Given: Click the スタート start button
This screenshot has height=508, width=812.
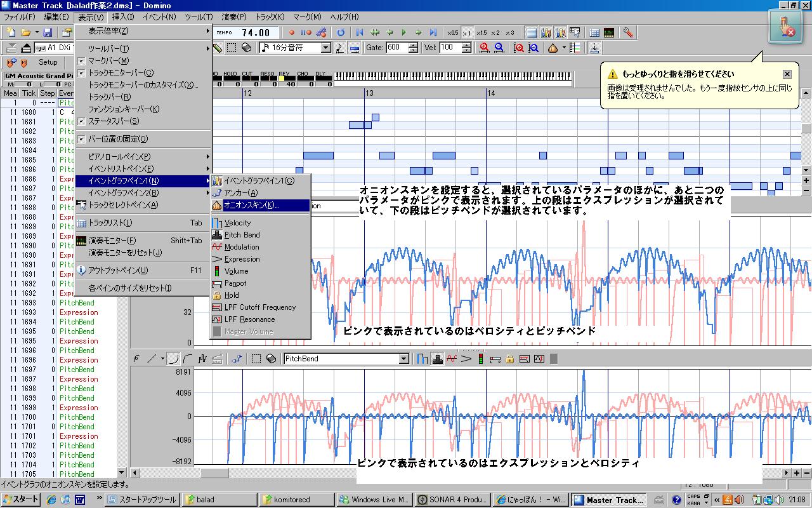Looking at the screenshot, I should (20, 499).
